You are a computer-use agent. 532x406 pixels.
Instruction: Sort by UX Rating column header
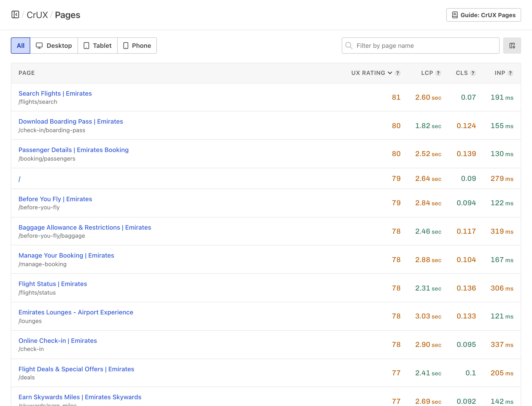click(x=371, y=73)
